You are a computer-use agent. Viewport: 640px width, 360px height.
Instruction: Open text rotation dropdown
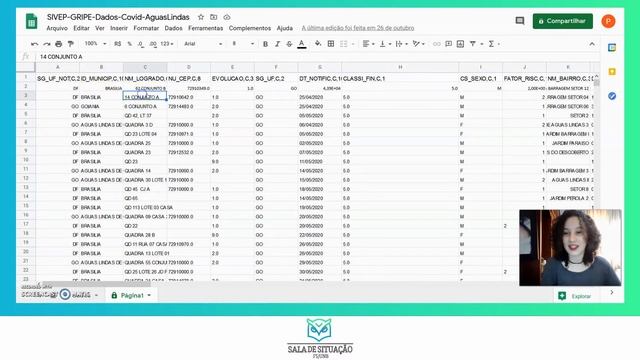pos(418,44)
